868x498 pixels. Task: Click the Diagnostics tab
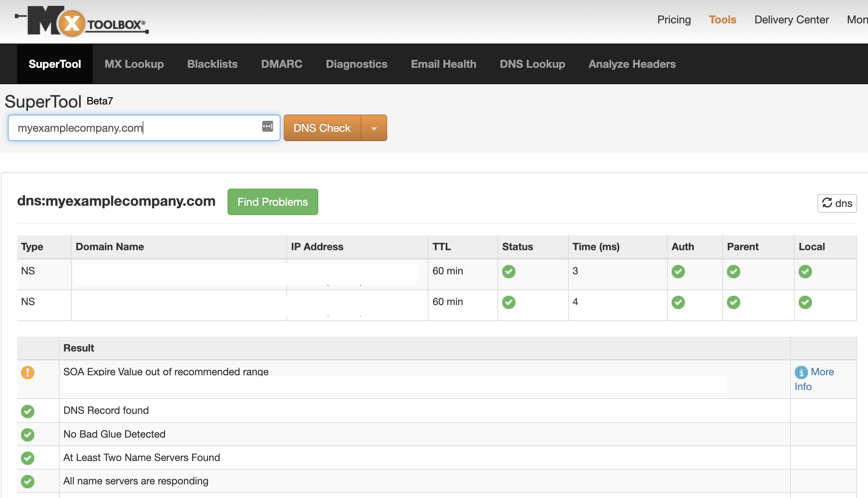pyautogui.click(x=356, y=64)
